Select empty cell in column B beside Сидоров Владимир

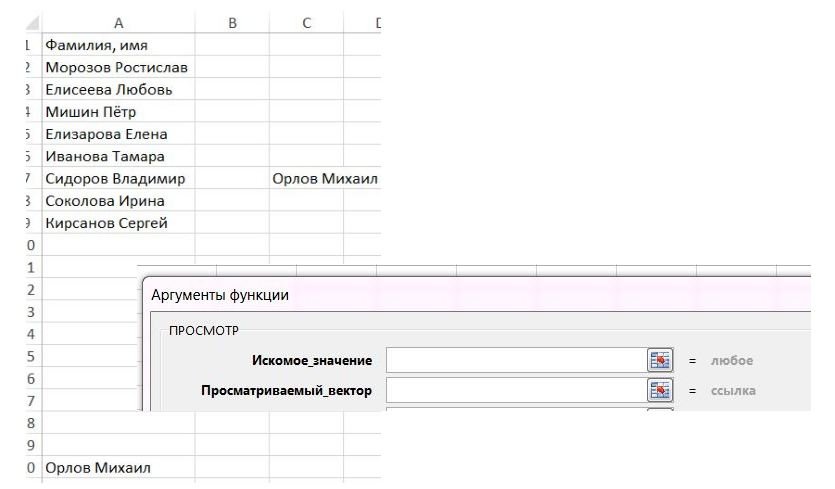[x=231, y=179]
